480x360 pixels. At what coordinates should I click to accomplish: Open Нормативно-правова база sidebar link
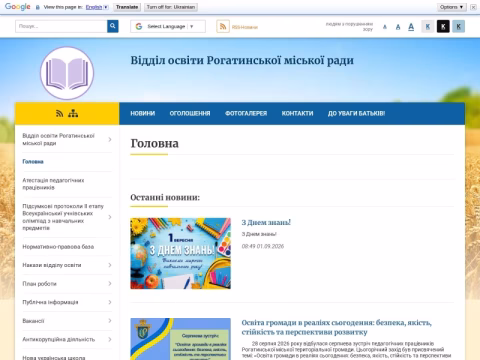pyautogui.click(x=58, y=247)
